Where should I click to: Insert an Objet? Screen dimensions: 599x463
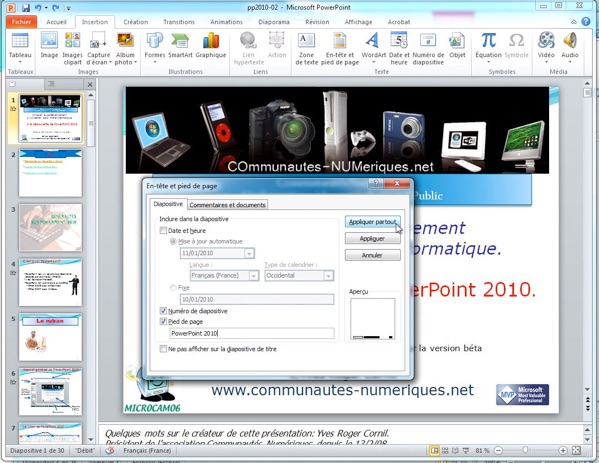tap(457, 46)
